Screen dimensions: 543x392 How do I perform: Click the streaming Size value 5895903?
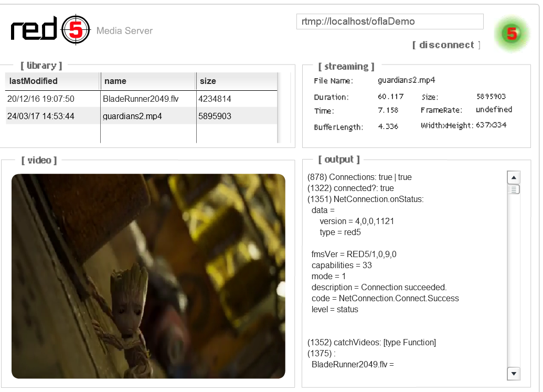(x=491, y=96)
